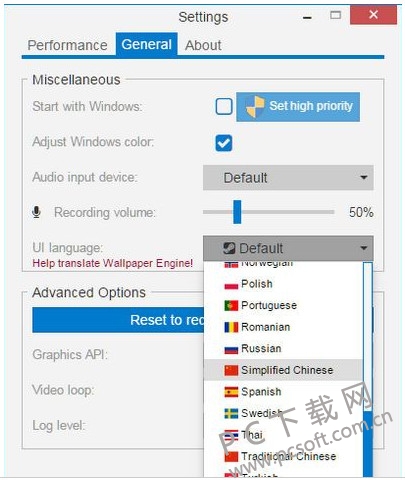The height and width of the screenshot is (480, 405).
Task: Click the Portuguese flag icon
Action: click(231, 306)
